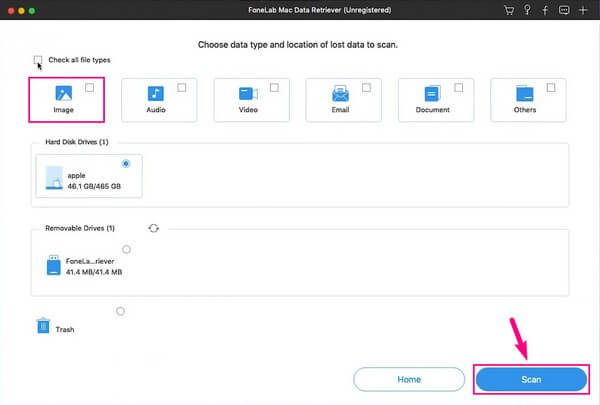This screenshot has width=600, height=405.
Task: Click the 'Audio' label text
Action: [156, 110]
